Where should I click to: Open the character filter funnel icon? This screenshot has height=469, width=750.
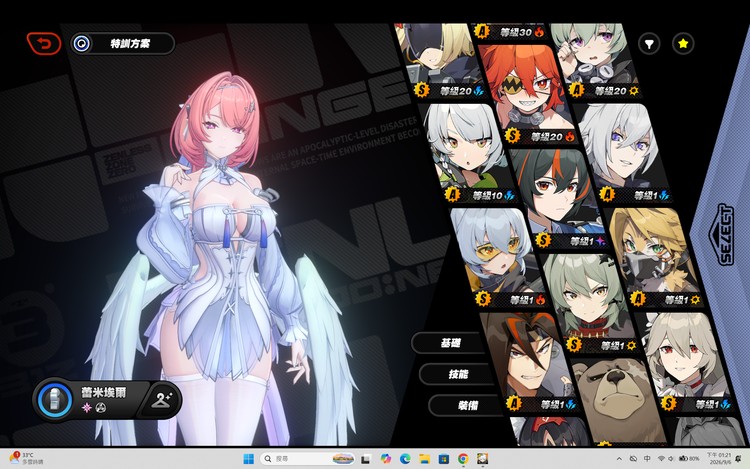649,44
